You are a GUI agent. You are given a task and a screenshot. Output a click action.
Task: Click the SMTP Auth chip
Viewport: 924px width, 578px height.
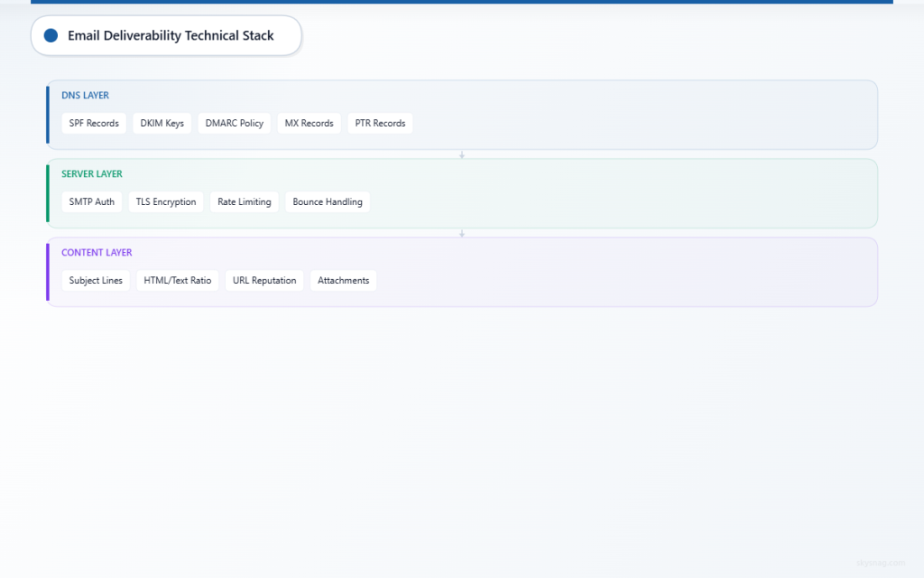(92, 202)
